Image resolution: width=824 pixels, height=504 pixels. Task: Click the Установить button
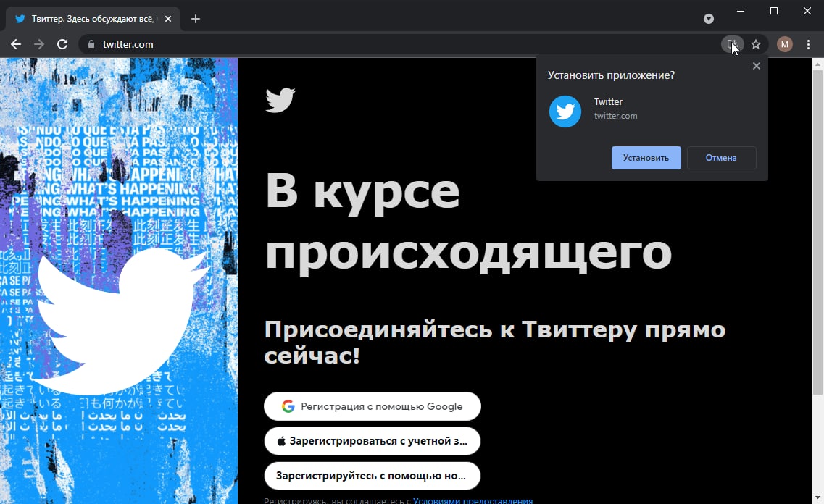646,158
